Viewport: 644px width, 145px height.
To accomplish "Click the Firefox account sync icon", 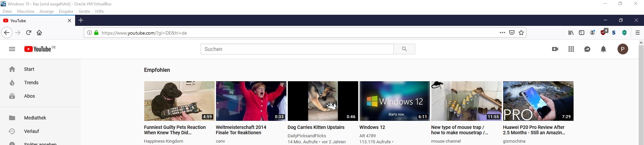I will click(592, 33).
